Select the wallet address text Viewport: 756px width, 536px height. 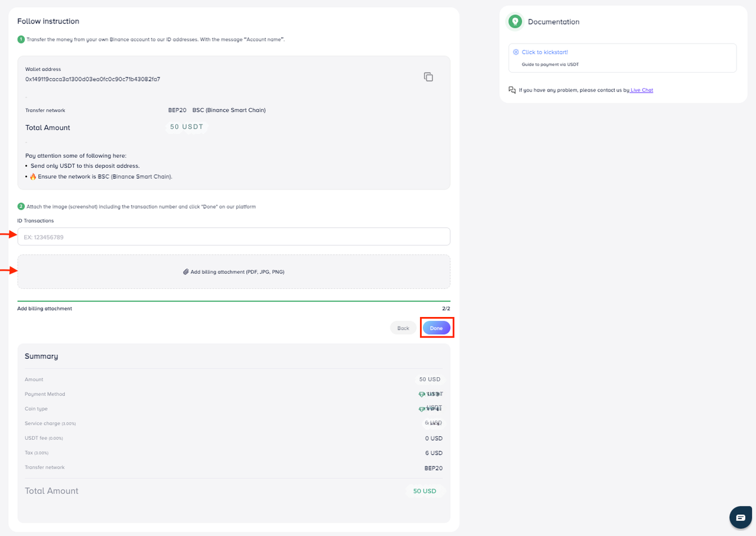point(93,79)
